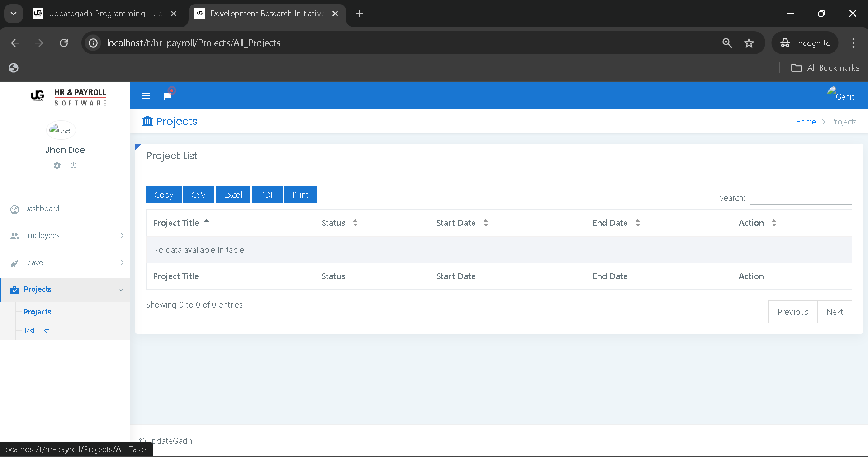Bookmark this page with the star icon
Viewport: 868px width, 457px height.
coord(749,43)
